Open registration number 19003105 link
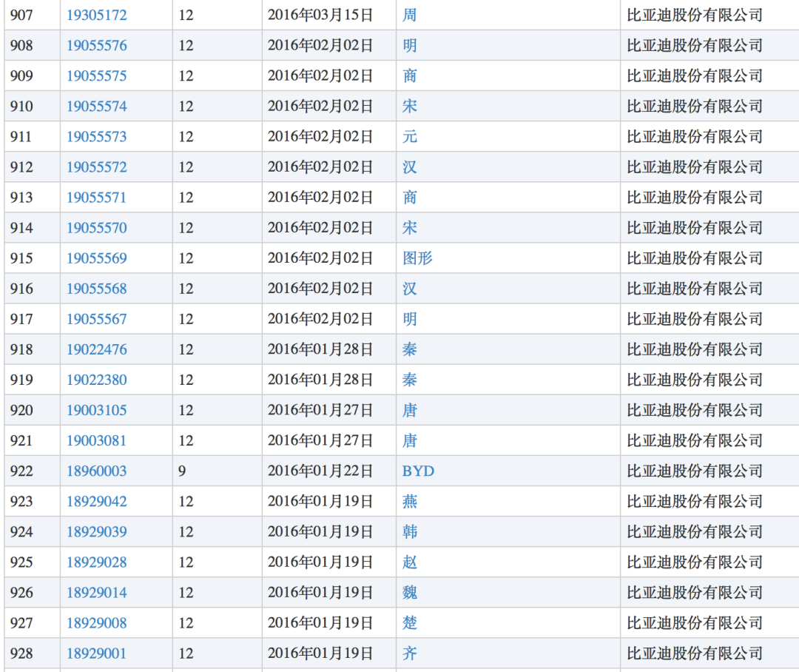Screen dimensions: 799x672 coord(97,410)
